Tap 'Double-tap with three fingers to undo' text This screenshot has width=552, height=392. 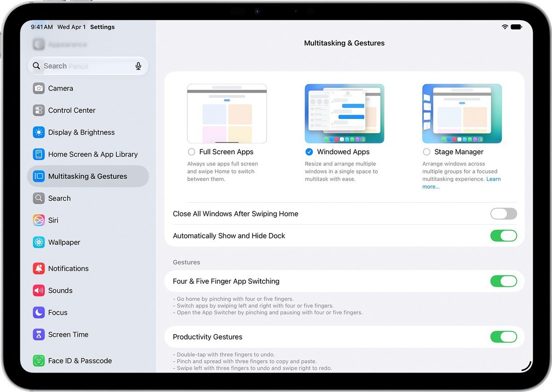click(224, 355)
